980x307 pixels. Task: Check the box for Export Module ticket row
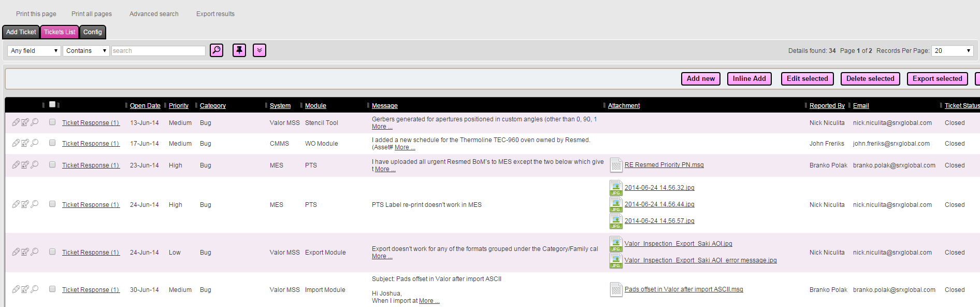coord(52,252)
